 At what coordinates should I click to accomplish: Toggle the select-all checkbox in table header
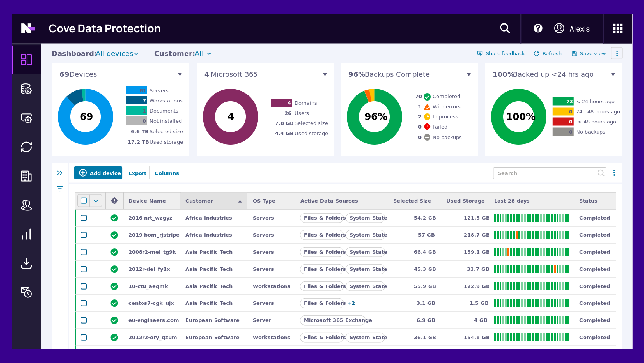point(84,201)
